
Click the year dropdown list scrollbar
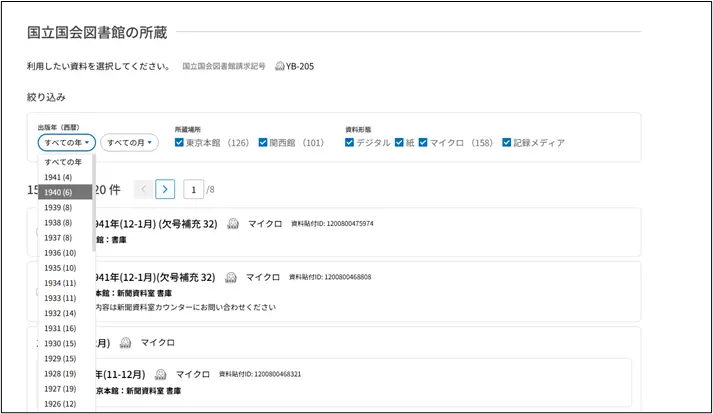(x=94, y=203)
